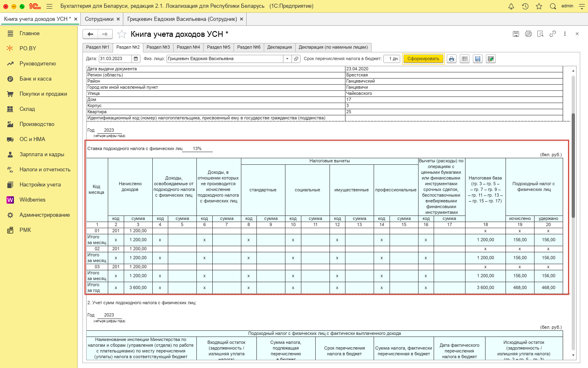
Task: Open Зарплата и кадры in the sidebar
Action: pyautogui.click(x=42, y=155)
